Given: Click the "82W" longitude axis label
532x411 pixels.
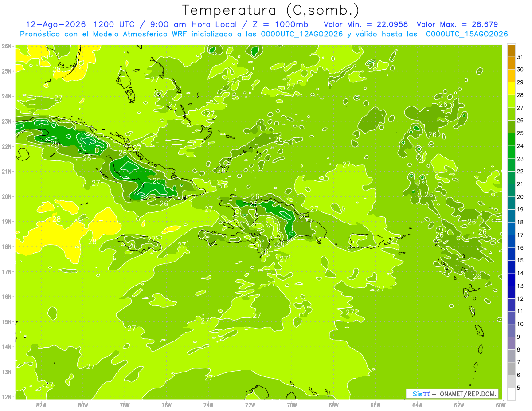Looking at the screenshot, I should [41, 405].
